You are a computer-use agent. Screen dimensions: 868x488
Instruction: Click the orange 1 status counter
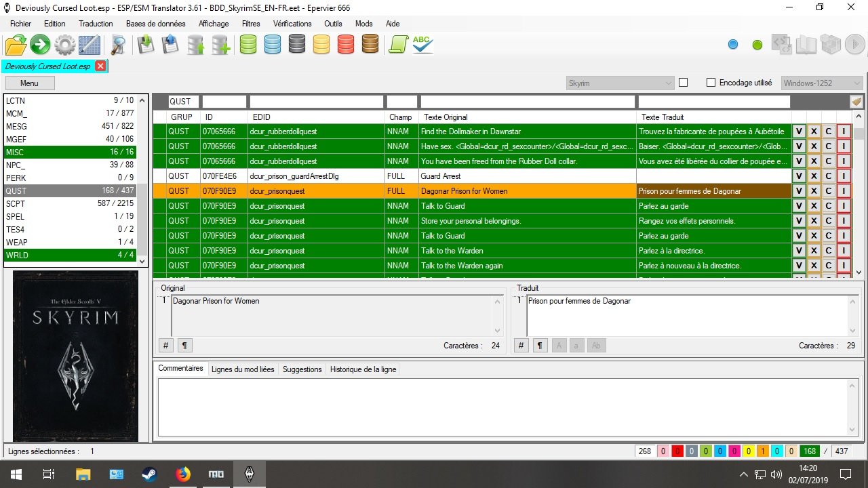(x=762, y=451)
